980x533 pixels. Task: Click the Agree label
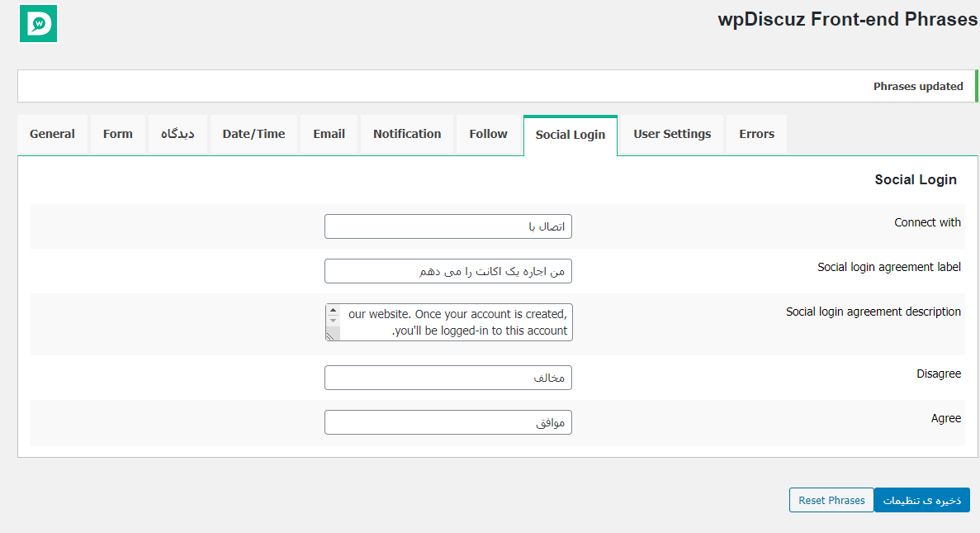pos(946,418)
